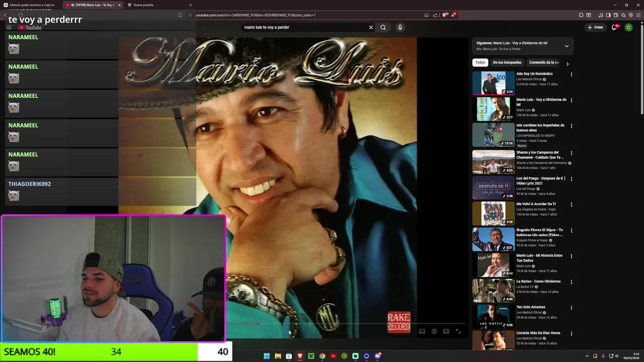This screenshot has width=644, height=362.
Task: Select the Todos filter chip
Action: tap(480, 62)
